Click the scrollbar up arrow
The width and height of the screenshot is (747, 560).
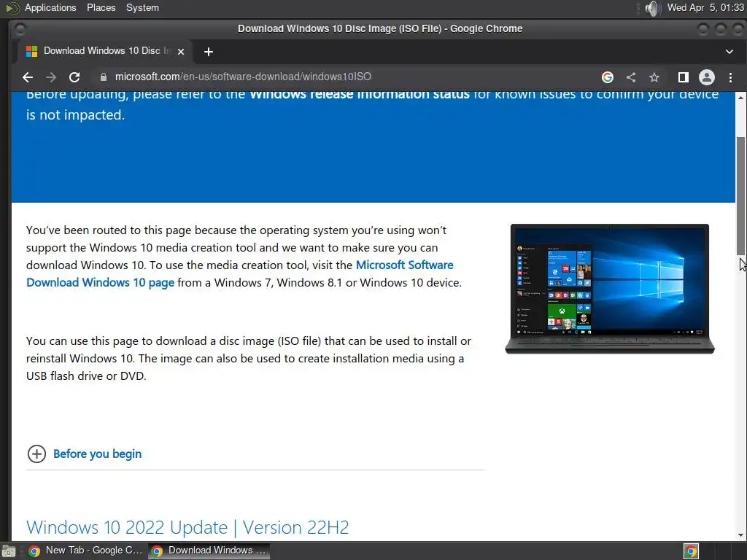741,97
